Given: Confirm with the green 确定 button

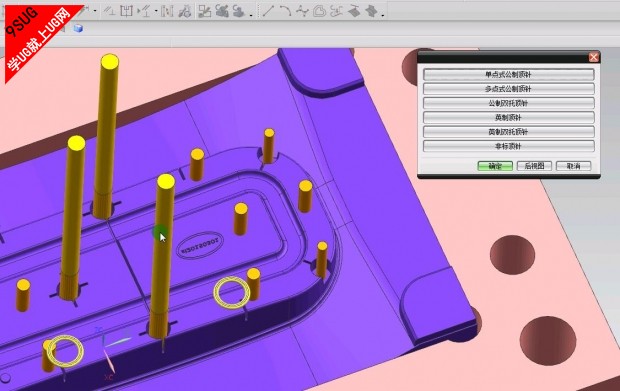Looking at the screenshot, I should click(x=495, y=166).
